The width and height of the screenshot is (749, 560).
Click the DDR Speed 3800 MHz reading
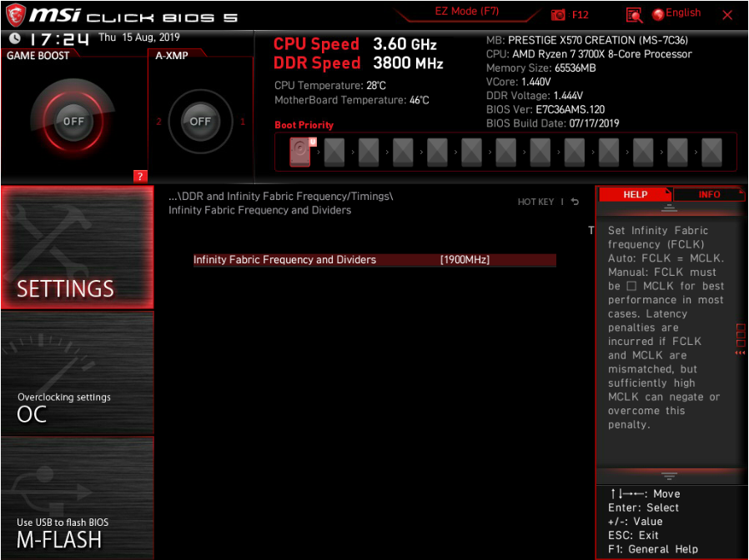[359, 63]
